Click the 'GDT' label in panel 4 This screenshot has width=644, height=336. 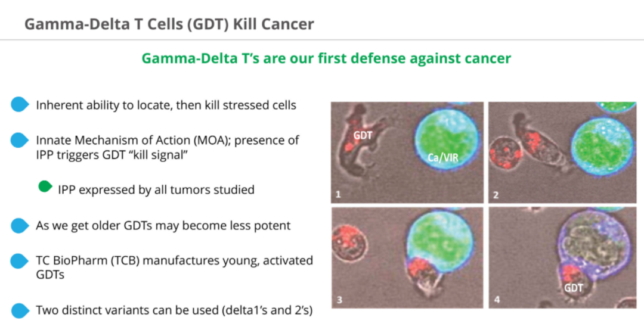pyautogui.click(x=574, y=288)
